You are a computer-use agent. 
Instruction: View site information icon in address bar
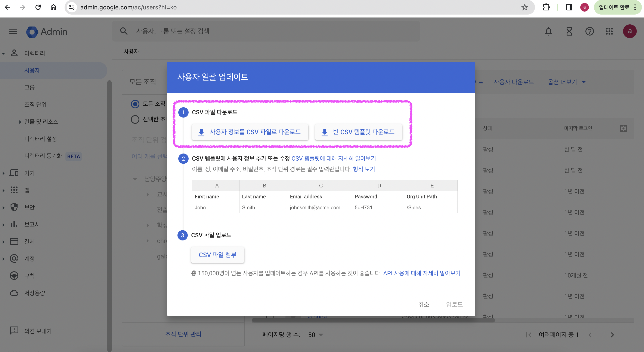coord(72,7)
